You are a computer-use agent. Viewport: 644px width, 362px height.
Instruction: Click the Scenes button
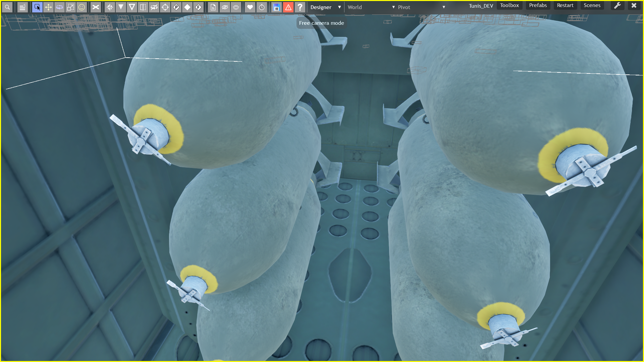[592, 5]
